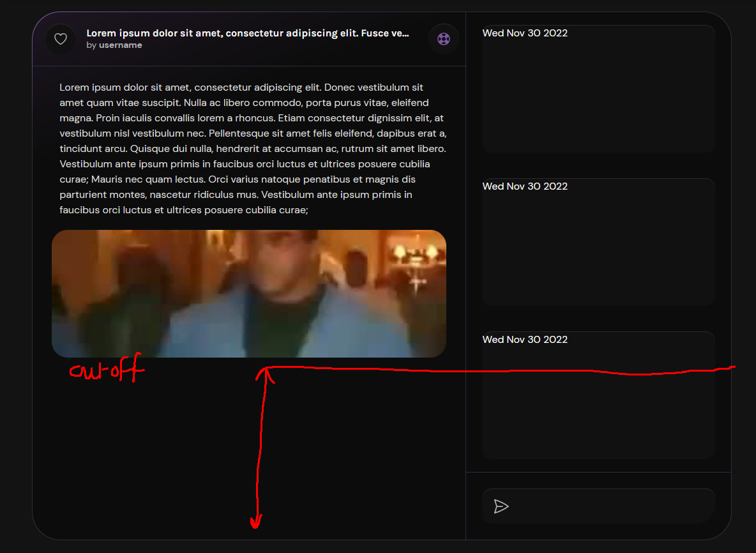The height and width of the screenshot is (553, 756).
Task: Open the username profile link
Action: point(120,45)
